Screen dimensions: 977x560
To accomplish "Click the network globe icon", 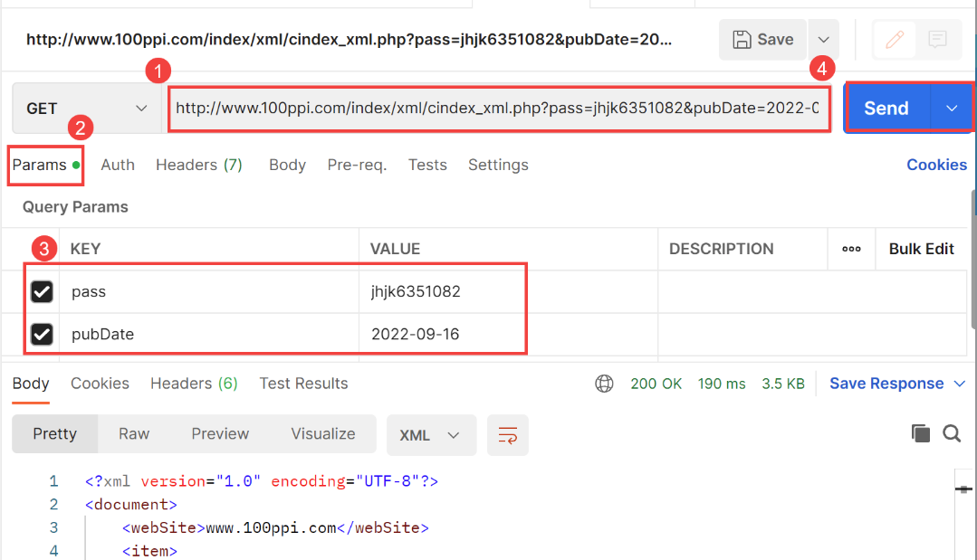I will tap(604, 384).
